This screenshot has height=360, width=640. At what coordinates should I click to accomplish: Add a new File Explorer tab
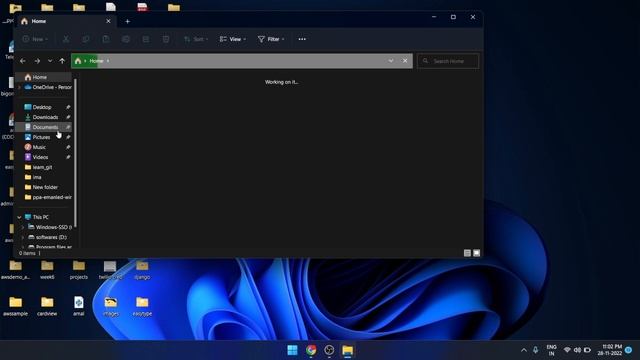(x=127, y=21)
